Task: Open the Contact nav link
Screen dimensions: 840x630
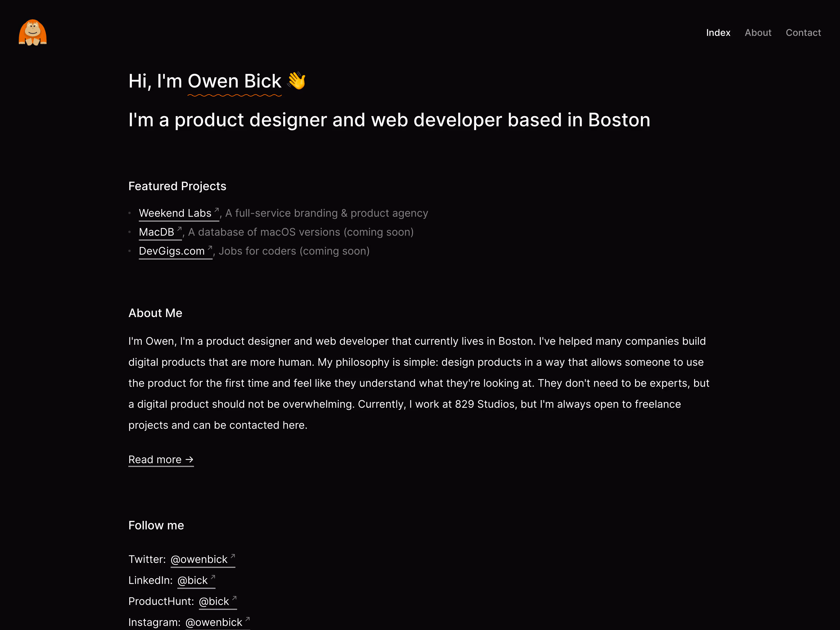Action: point(803,33)
